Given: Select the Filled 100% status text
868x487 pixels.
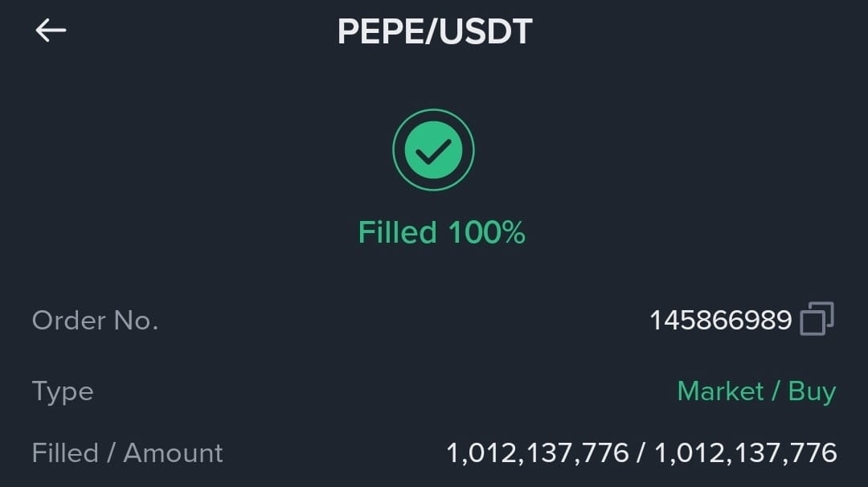Looking at the screenshot, I should coord(442,232).
